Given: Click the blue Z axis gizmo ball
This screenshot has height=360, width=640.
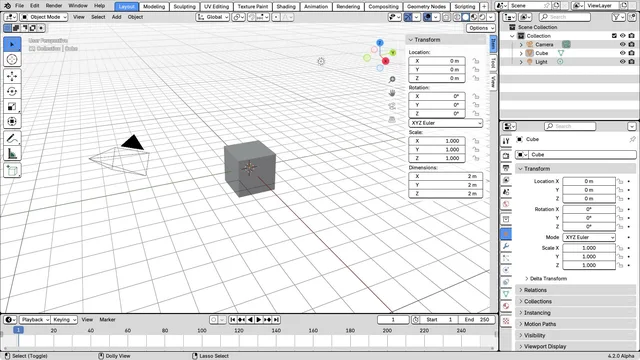Looking at the screenshot, I should (380, 42).
